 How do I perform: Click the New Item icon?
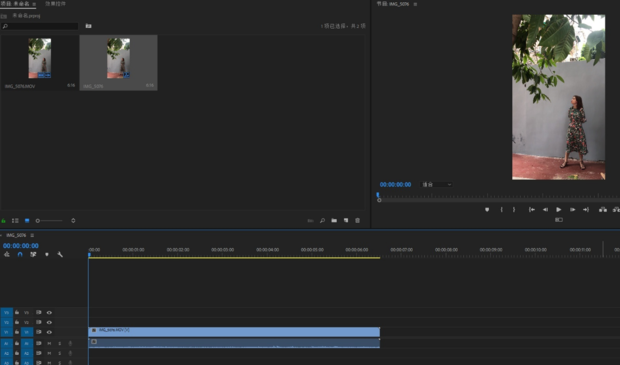click(x=346, y=221)
